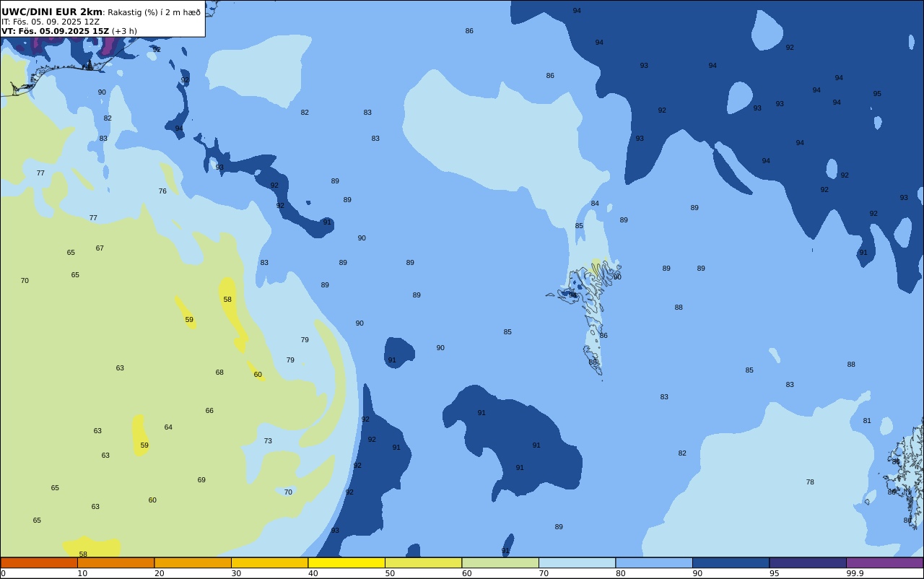Viewport: 924px width, 579px height.
Task: Click the '66' humidity value on map
Action: (x=209, y=411)
